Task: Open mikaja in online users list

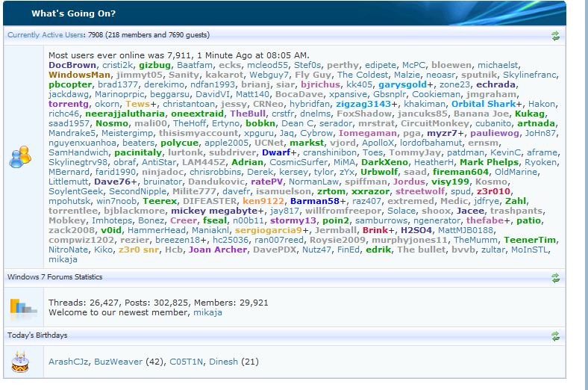Action: point(63,259)
